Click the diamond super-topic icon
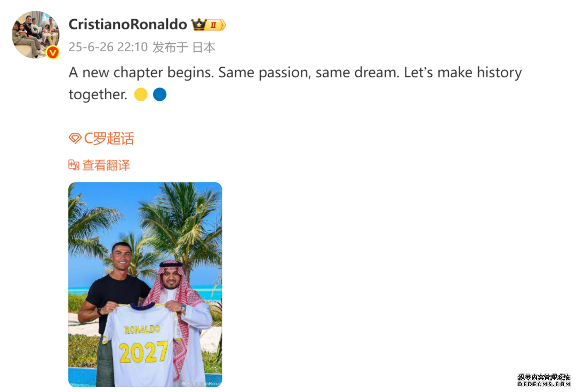This screenshot has height=392, width=576. (75, 139)
